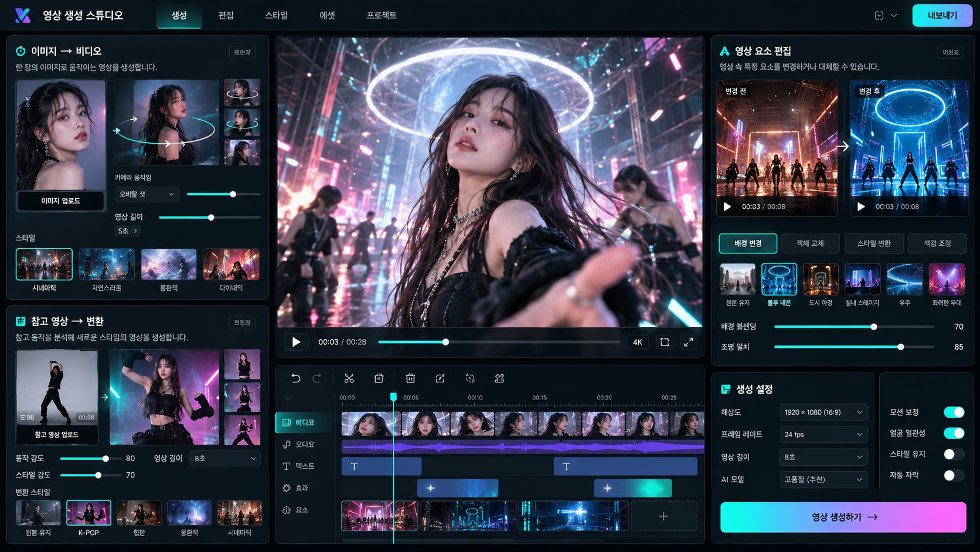Viewport: 980px width, 552px height.
Task: Click the 4K quality badge
Action: pos(638,342)
